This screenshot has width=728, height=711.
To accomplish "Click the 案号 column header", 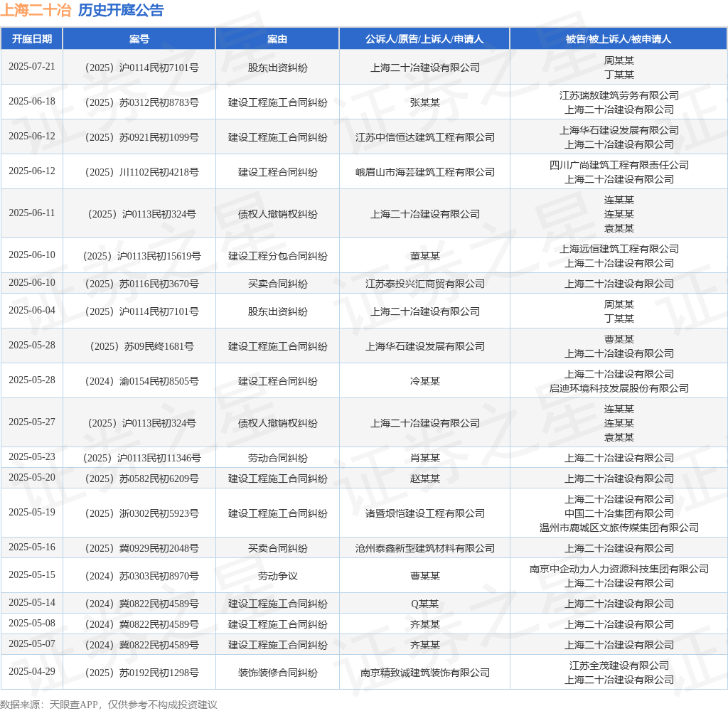I will [139, 39].
